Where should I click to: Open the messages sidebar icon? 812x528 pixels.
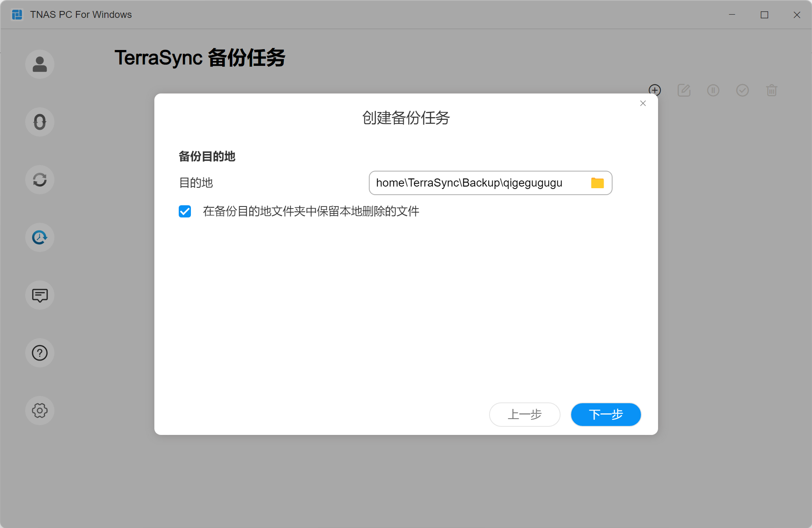point(40,295)
